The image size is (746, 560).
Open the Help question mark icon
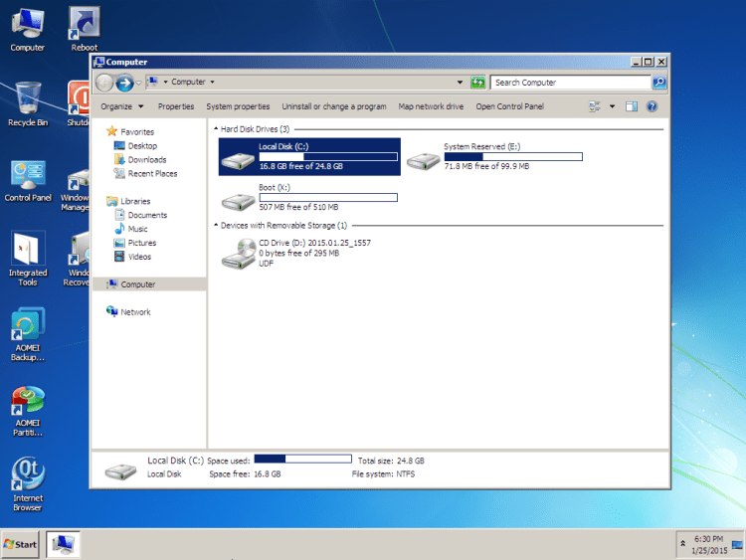652,106
